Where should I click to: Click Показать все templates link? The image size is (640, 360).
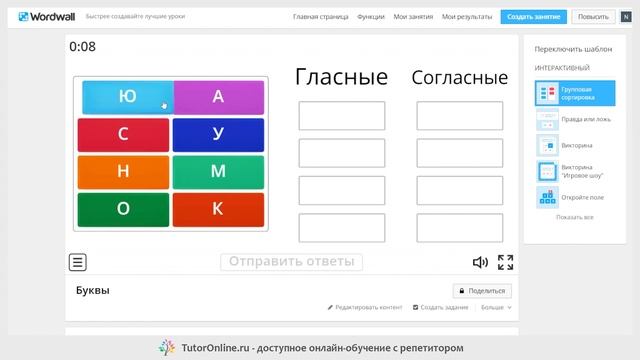coord(575,217)
